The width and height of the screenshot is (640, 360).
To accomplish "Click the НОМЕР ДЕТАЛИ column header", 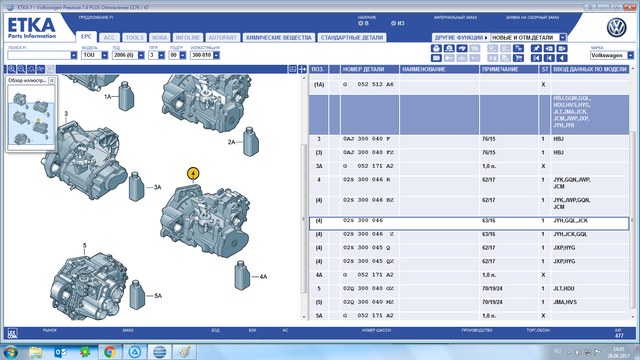I will coord(369,69).
